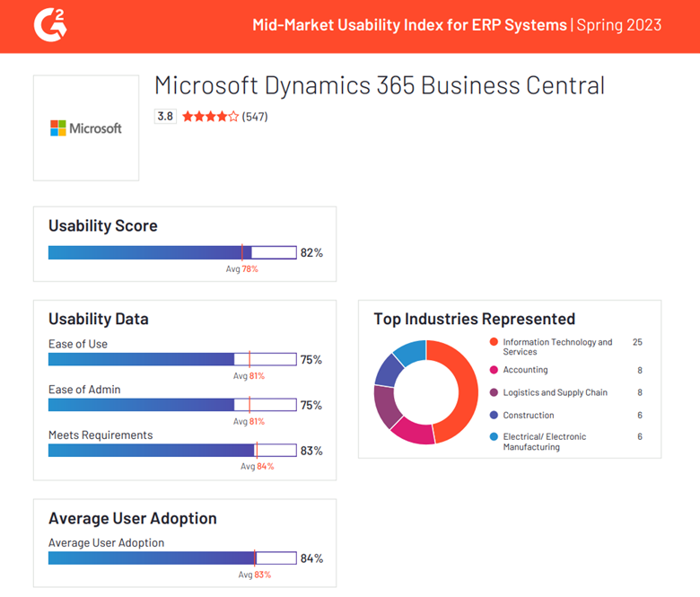Screen dimensions: 700x597
Task: Click the pink Accounting legend dot
Action: [x=494, y=370]
